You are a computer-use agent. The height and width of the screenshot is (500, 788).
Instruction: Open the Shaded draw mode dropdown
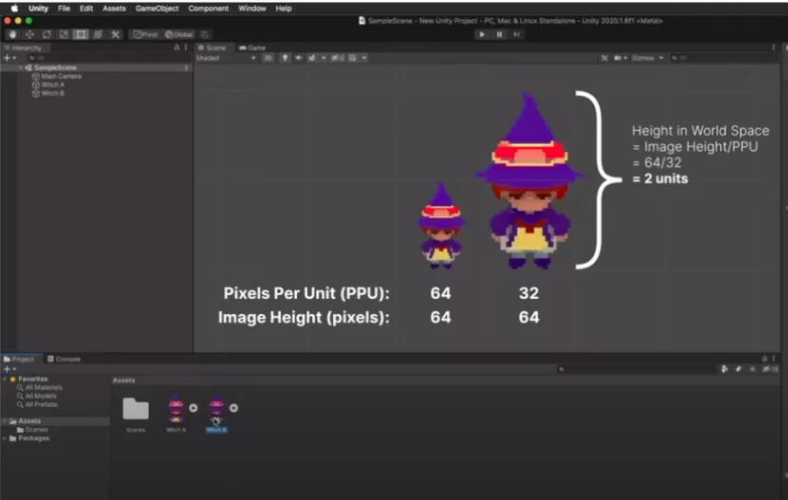tap(226, 58)
